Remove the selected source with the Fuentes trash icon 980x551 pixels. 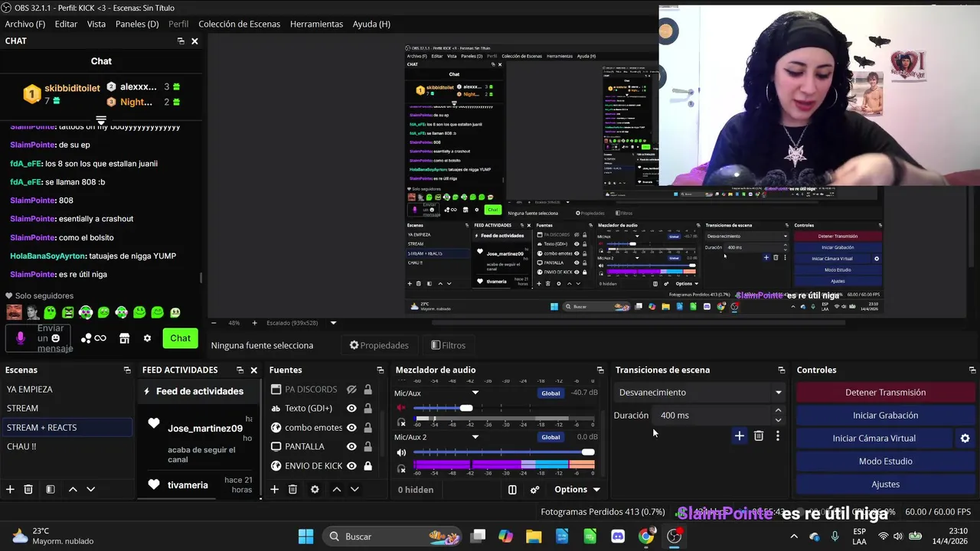click(292, 489)
